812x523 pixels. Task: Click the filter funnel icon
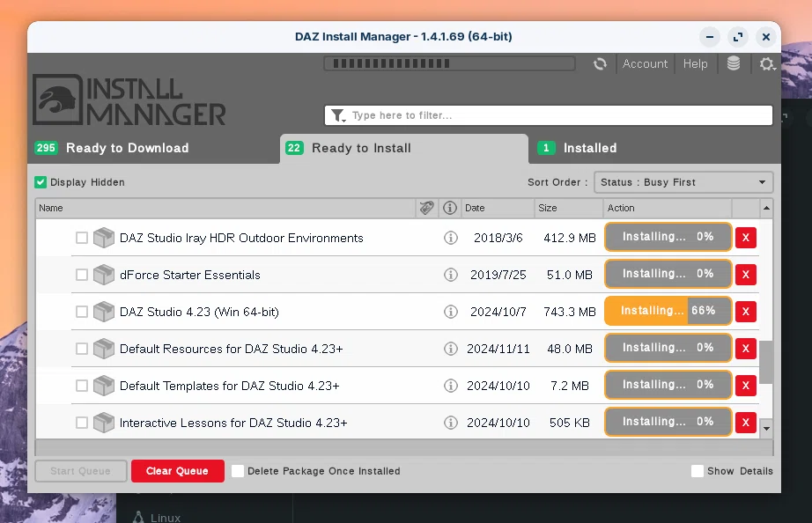338,115
